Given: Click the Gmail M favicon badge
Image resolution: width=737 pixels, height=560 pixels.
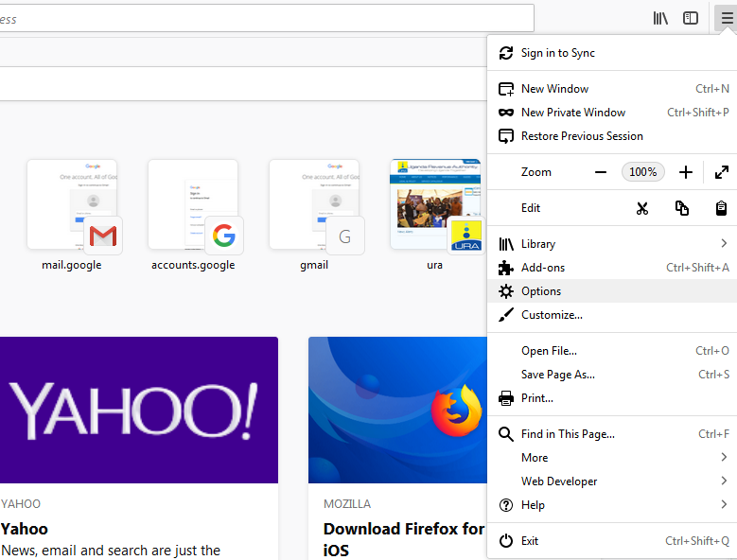Looking at the screenshot, I should pos(103,236).
